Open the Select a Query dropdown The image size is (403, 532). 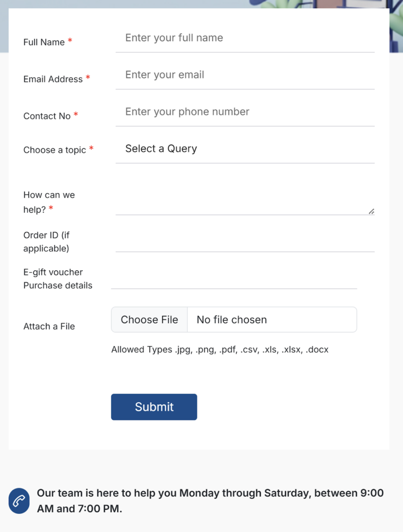(245, 149)
